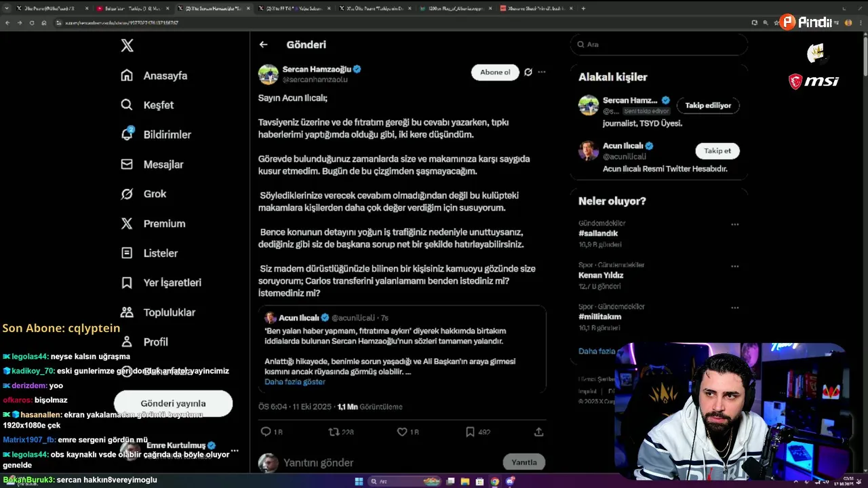Click Sercan Hamzaoğlu's post avatar
Screen dimensions: 868x488
coord(269,75)
